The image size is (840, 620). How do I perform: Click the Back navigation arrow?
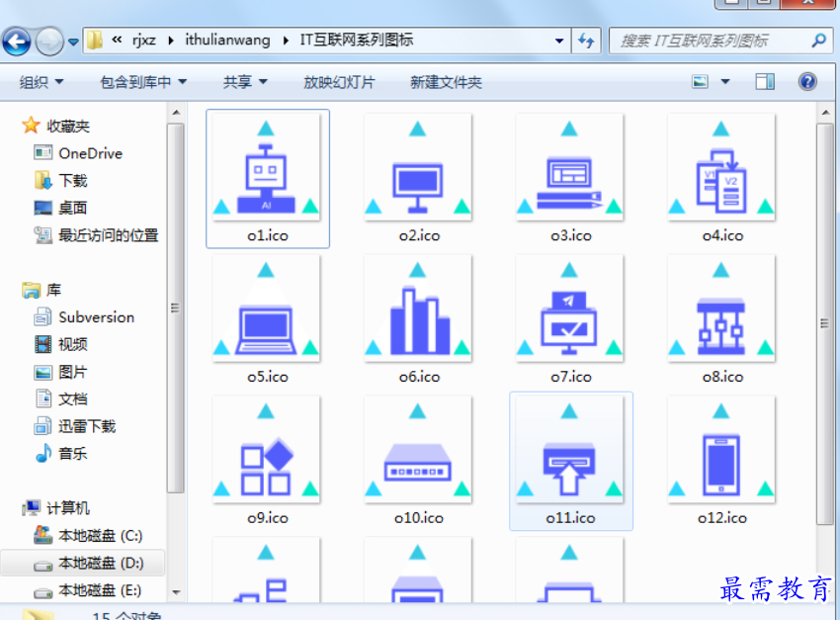pos(17,41)
